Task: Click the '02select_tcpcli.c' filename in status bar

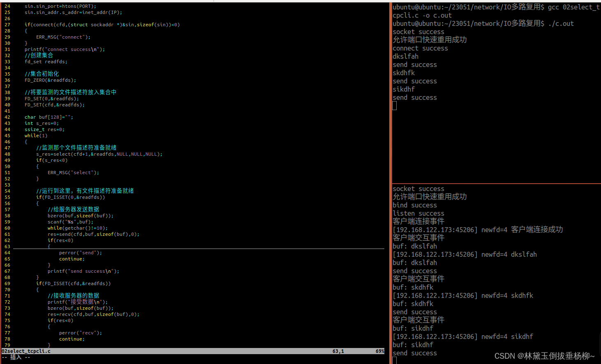Action: [x=26, y=351]
